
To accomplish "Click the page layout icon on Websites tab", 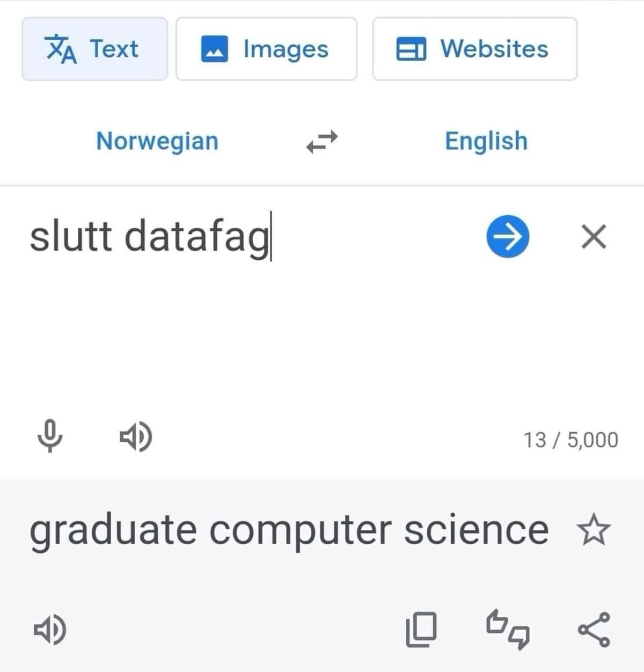I will coord(411,49).
